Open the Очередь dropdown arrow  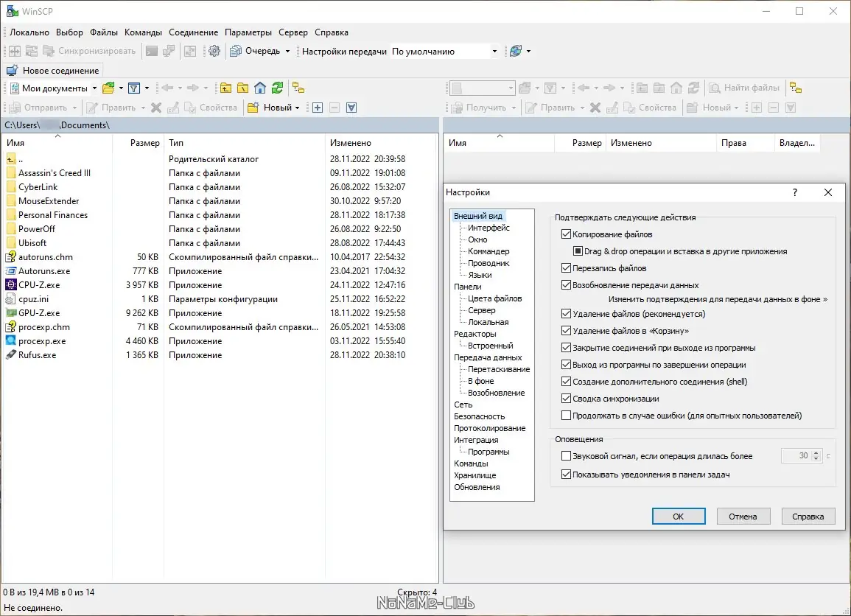[x=287, y=52]
